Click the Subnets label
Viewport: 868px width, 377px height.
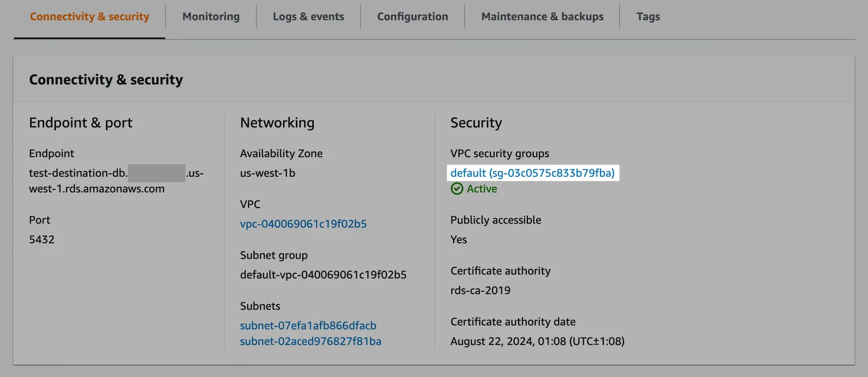(260, 306)
